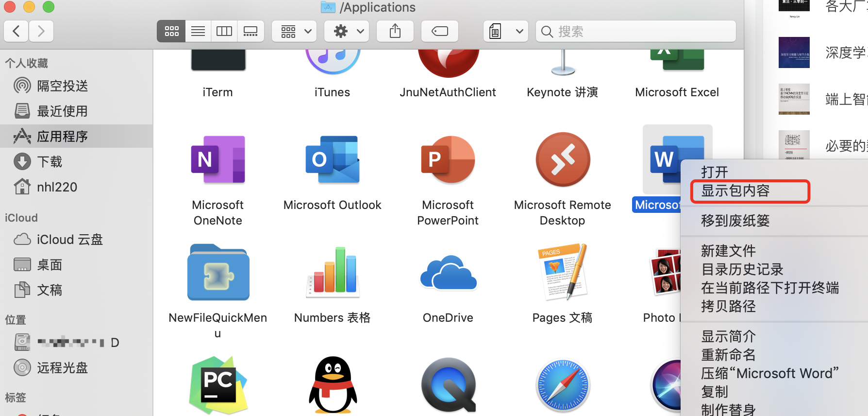Viewport: 868px width, 416px height.
Task: Click into the 搜索 search field
Action: point(636,32)
